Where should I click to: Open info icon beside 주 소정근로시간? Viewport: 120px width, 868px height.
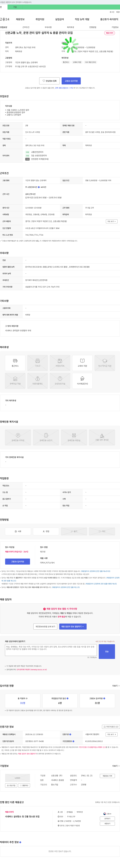coord(39,187)
